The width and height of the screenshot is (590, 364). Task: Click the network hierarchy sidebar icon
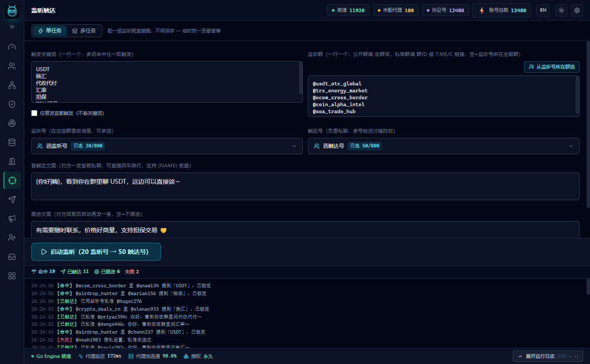click(12, 85)
